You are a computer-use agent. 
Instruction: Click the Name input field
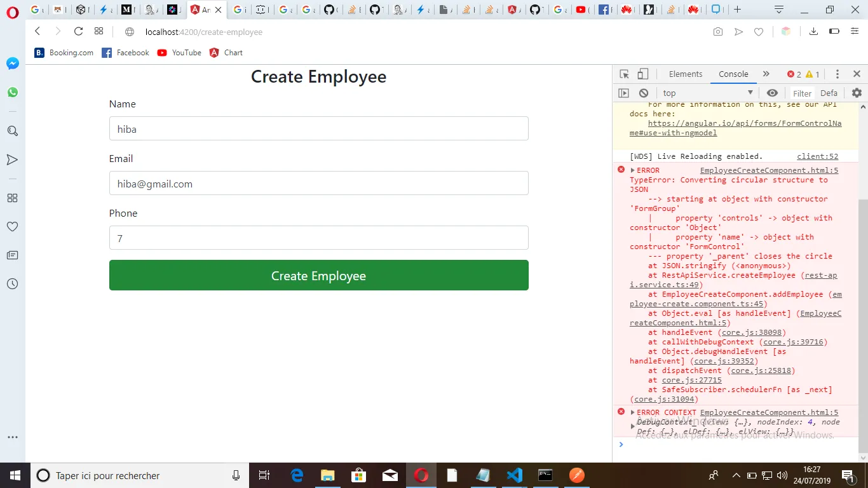point(319,128)
